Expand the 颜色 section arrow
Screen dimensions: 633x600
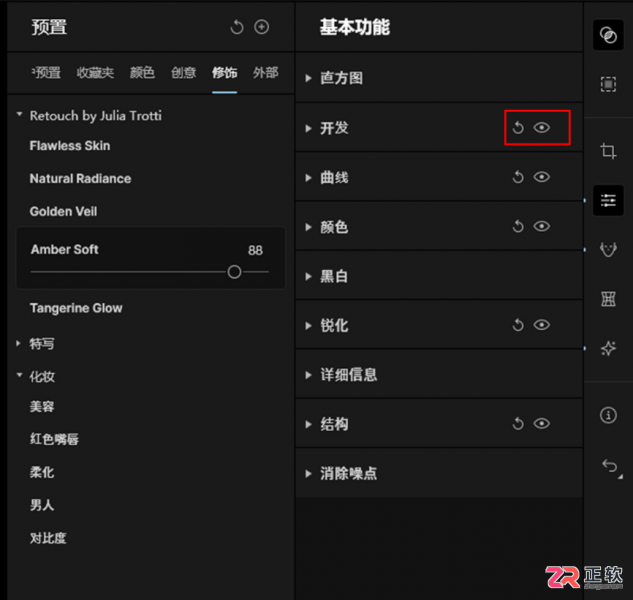point(309,227)
